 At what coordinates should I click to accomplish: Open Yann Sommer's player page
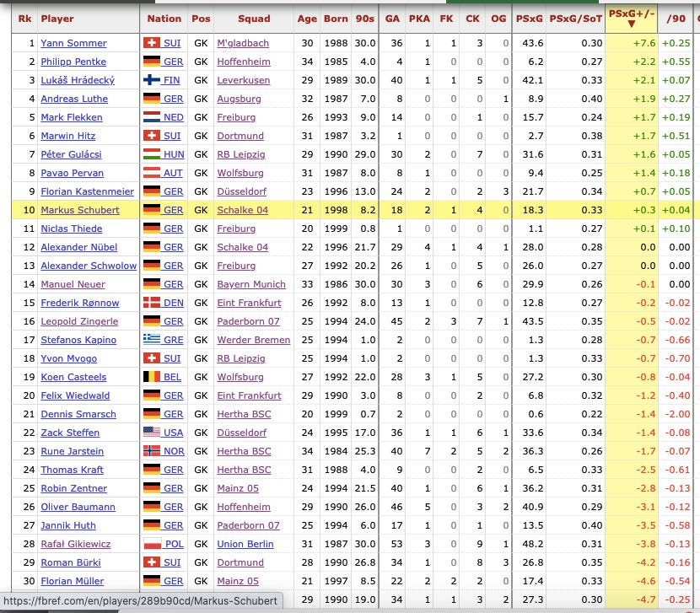coord(73,43)
